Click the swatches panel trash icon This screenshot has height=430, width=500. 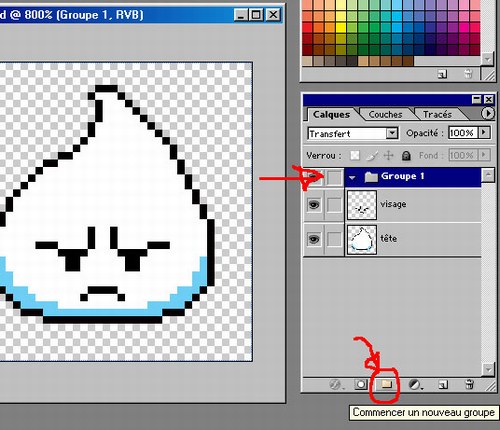tap(468, 73)
